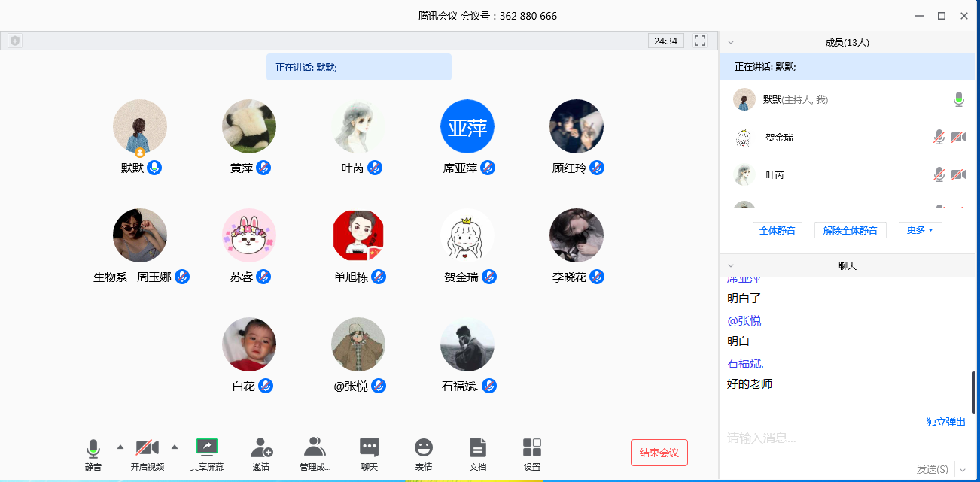Click the 全体静音 button

pos(778,230)
